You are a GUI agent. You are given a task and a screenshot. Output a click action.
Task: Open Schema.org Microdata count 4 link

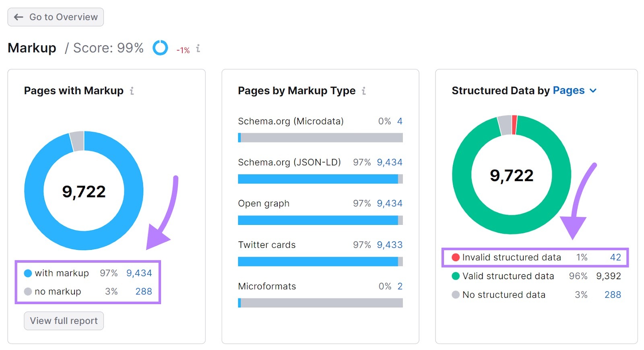click(400, 121)
